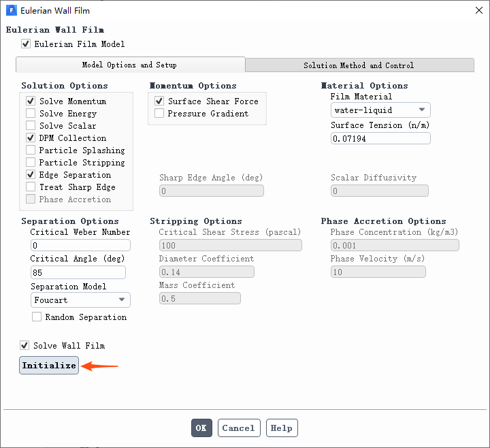This screenshot has width=490, height=448.
Task: Uncheck DPM Collection
Action: tap(31, 138)
